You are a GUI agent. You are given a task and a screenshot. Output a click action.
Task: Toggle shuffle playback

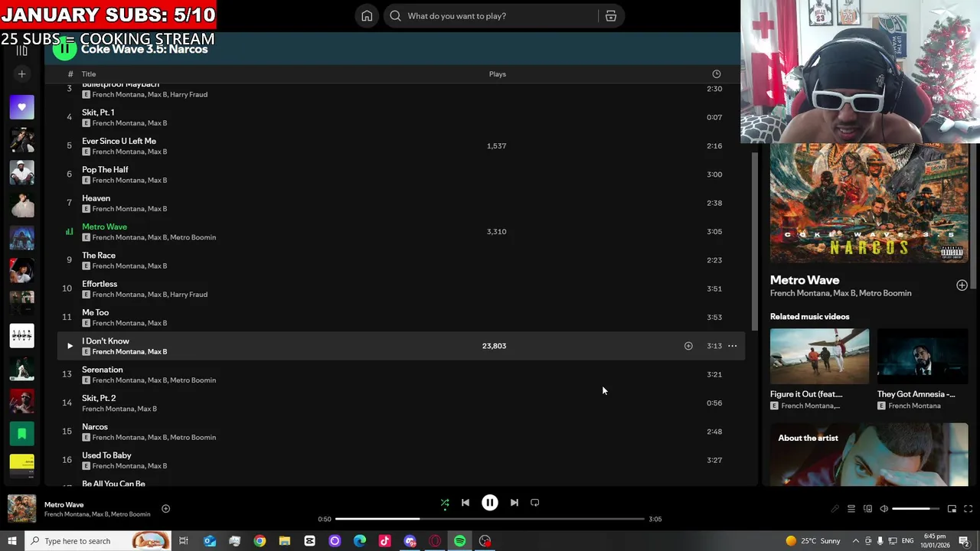click(x=445, y=503)
